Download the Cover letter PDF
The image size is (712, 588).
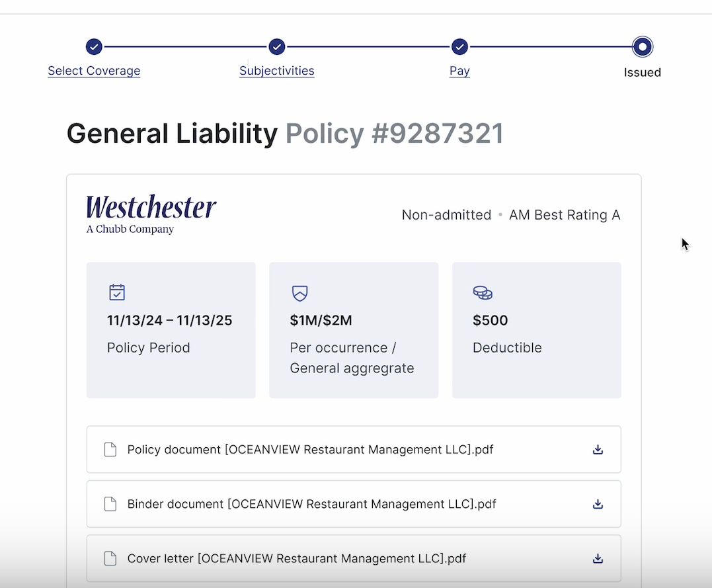(598, 558)
